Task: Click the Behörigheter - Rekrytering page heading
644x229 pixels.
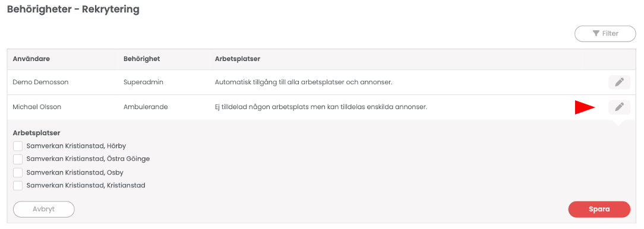Action: [x=74, y=9]
